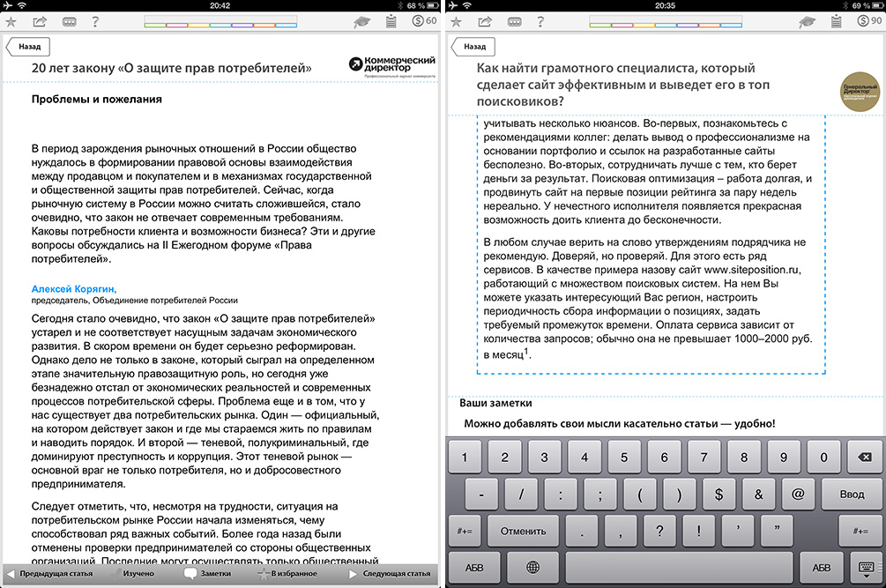Tap the Wi-Fi icon in right status bar
This screenshot has height=588, width=886.
tap(467, 5)
